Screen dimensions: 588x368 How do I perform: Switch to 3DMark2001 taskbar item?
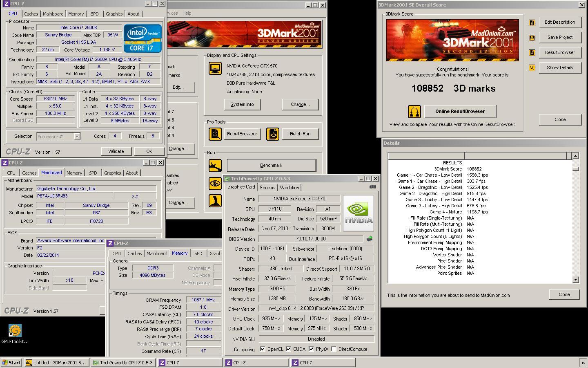[x=56, y=363]
